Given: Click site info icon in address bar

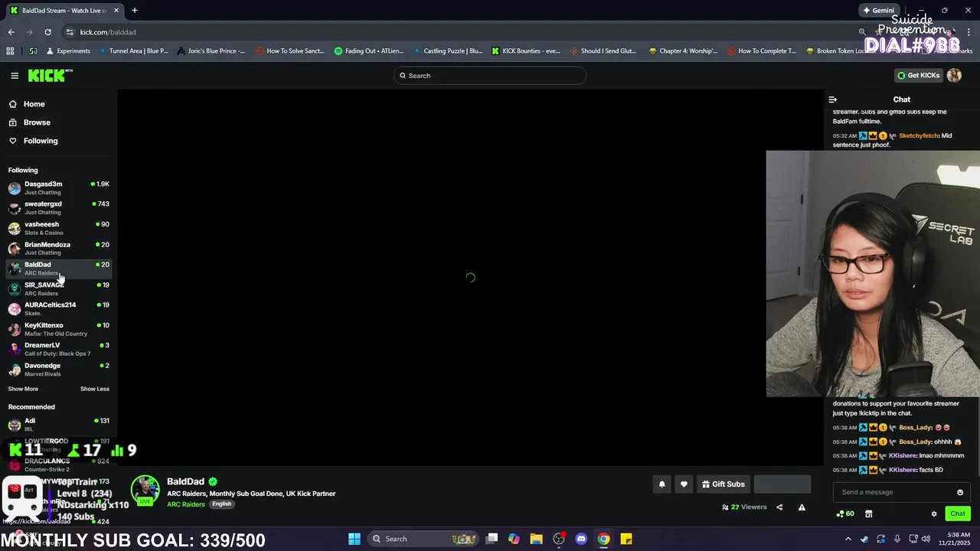Looking at the screenshot, I should pyautogui.click(x=70, y=32).
